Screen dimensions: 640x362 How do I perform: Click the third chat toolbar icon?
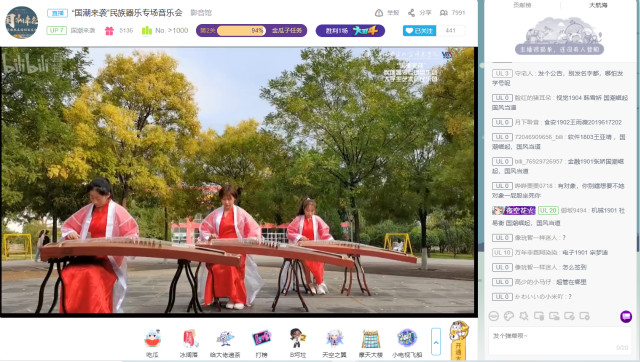(x=524, y=316)
